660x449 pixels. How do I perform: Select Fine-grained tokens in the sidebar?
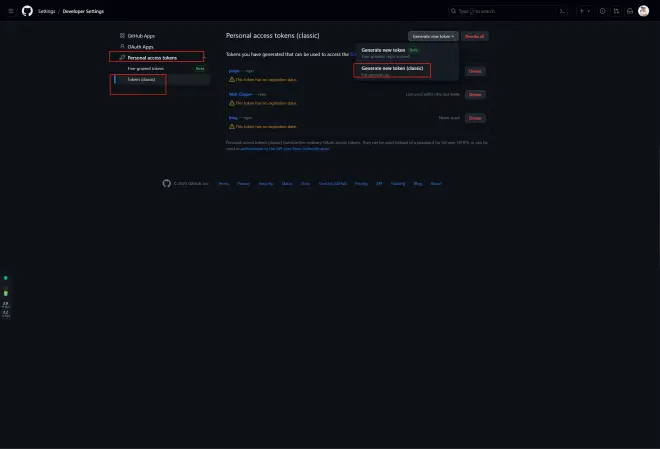click(146, 69)
